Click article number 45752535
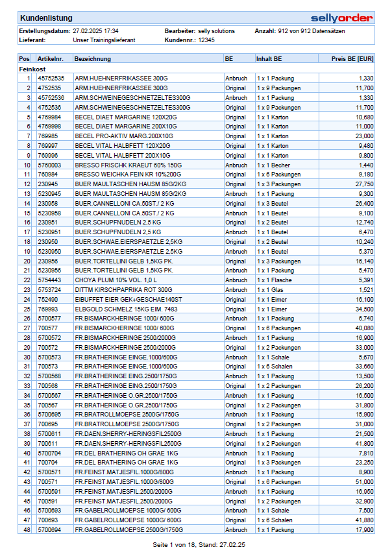This screenshot has width=392, height=556. tap(51, 79)
